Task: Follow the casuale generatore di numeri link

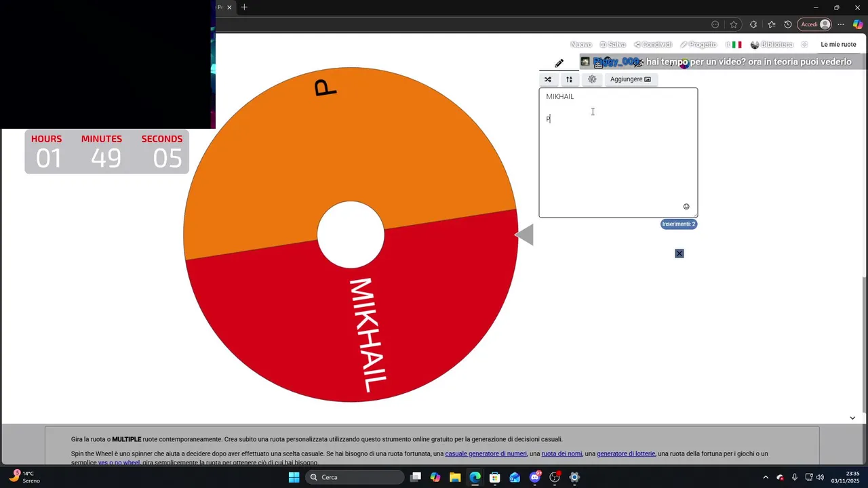Action: click(486, 454)
